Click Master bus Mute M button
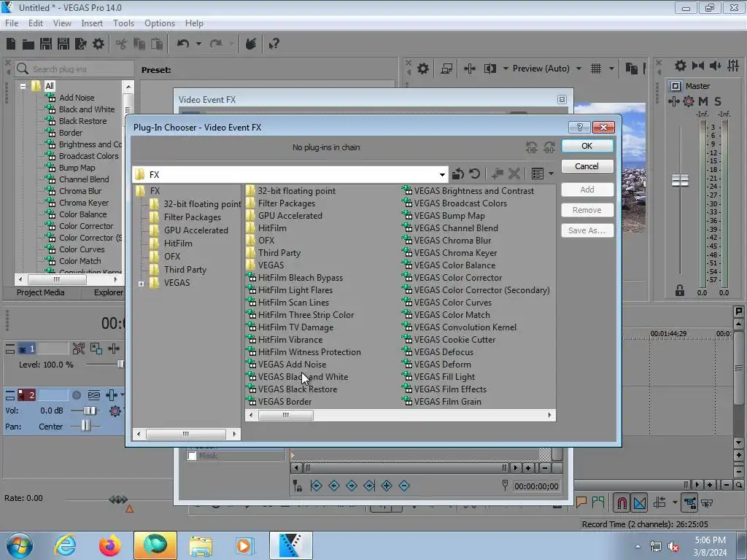The height and width of the screenshot is (560, 747). click(703, 101)
